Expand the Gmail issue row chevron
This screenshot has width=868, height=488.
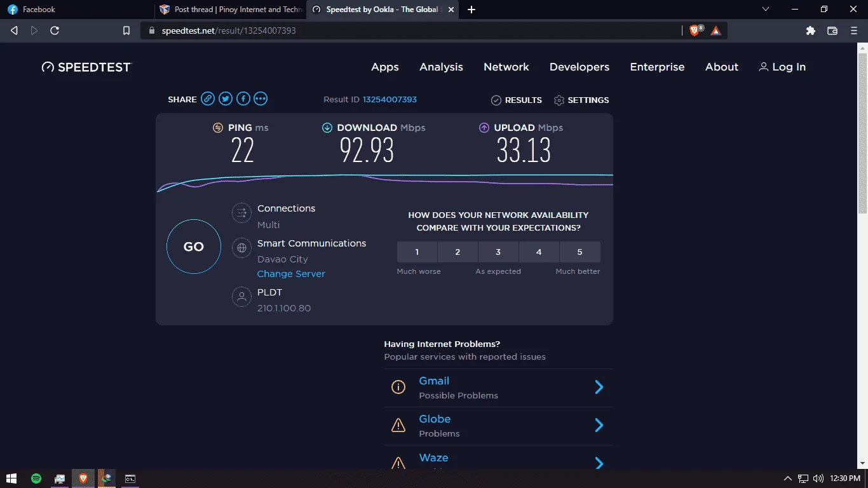[599, 387]
